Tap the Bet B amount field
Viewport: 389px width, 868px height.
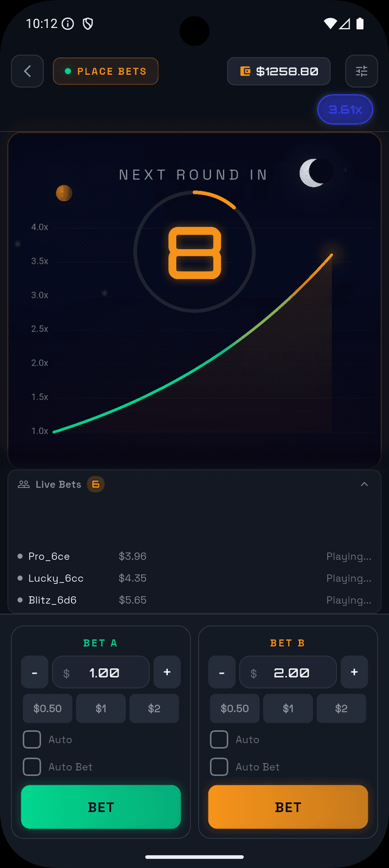[x=288, y=672]
